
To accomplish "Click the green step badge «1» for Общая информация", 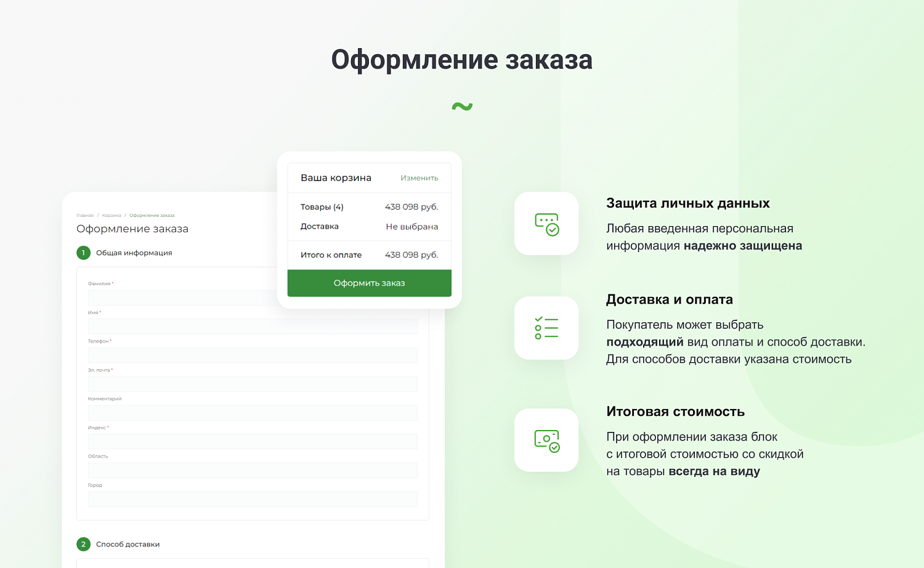I will click(83, 253).
